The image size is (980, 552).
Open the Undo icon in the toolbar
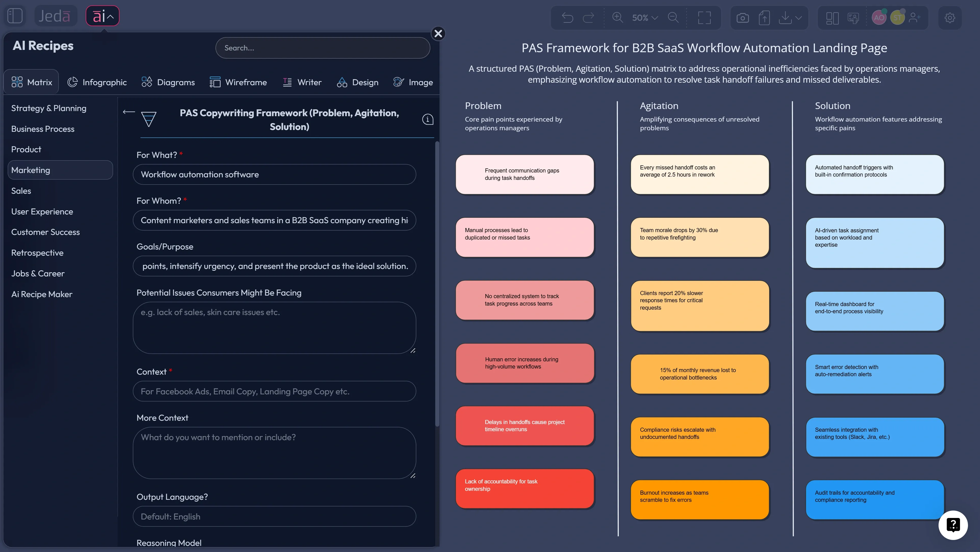point(567,17)
